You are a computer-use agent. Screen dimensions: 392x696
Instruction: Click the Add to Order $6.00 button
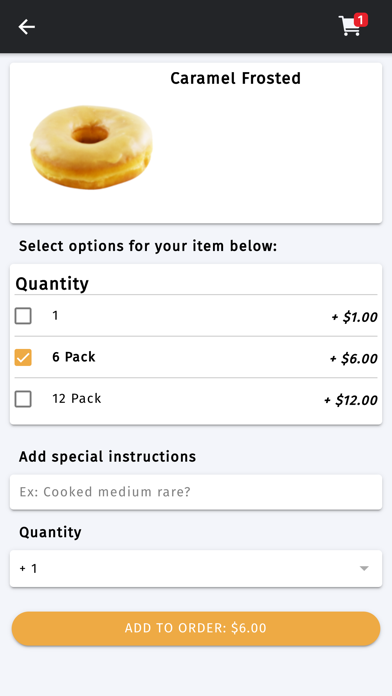[x=196, y=629]
